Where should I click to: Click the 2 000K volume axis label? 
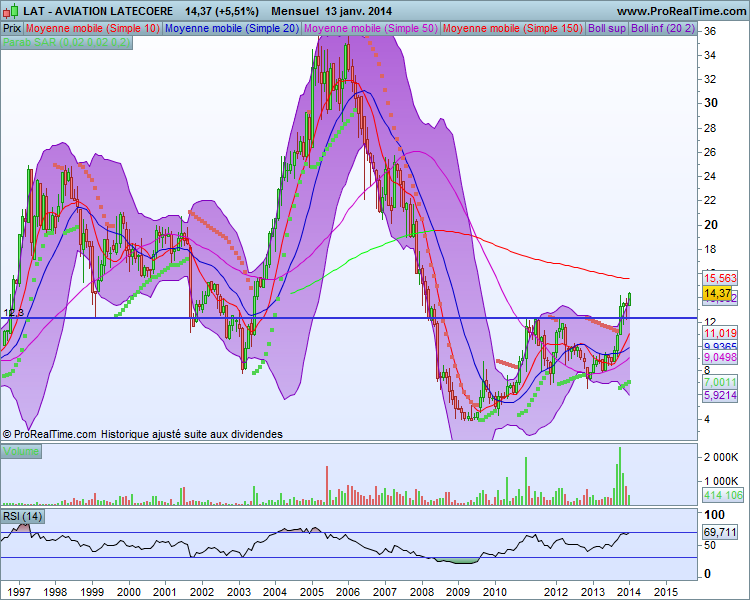tap(721, 457)
